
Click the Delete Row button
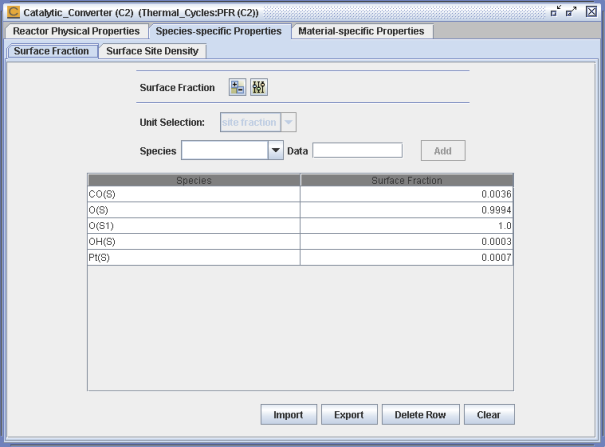pos(421,415)
